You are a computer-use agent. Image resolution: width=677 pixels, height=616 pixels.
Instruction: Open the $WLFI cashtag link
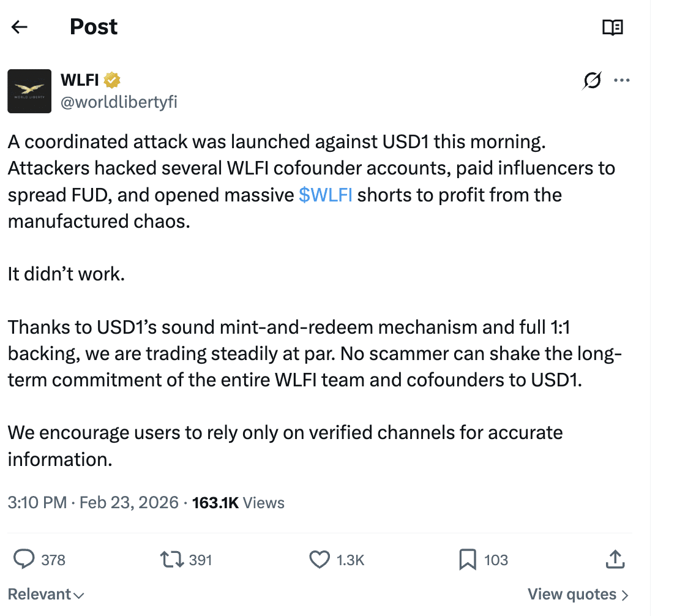pos(325,195)
